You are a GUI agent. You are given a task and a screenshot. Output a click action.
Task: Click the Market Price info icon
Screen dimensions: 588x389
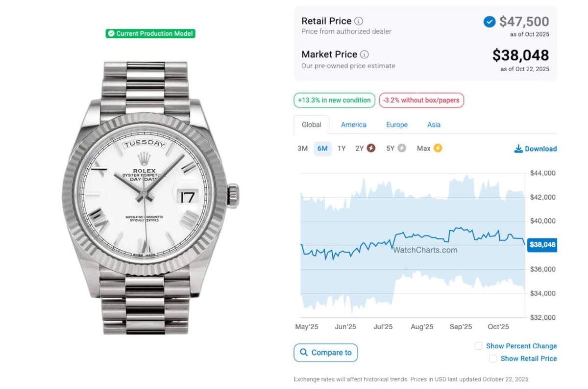pos(365,54)
